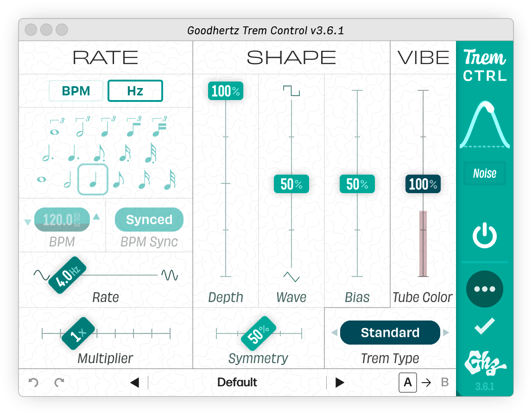532x415 pixels.
Task: Load the next preset
Action: point(340,383)
